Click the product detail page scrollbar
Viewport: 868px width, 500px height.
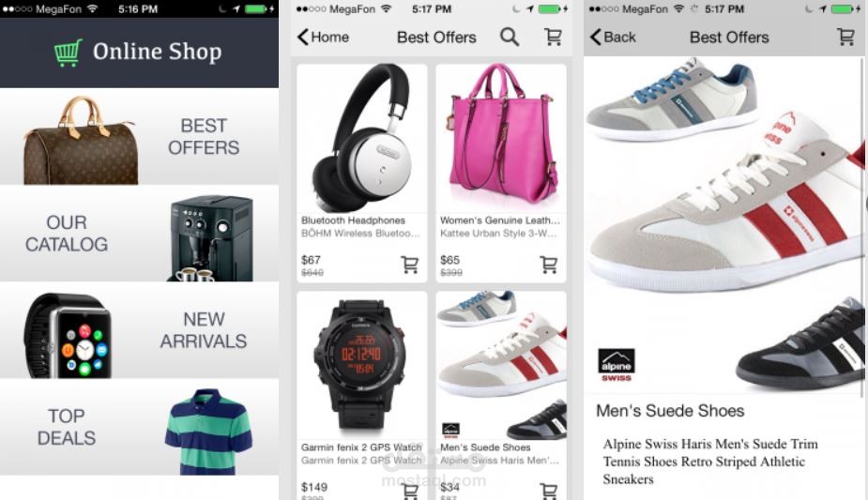(862, 227)
